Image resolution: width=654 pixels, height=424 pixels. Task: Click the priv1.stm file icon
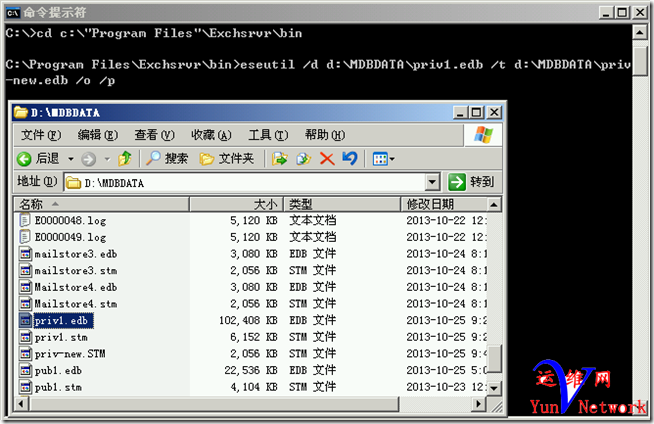(25, 337)
